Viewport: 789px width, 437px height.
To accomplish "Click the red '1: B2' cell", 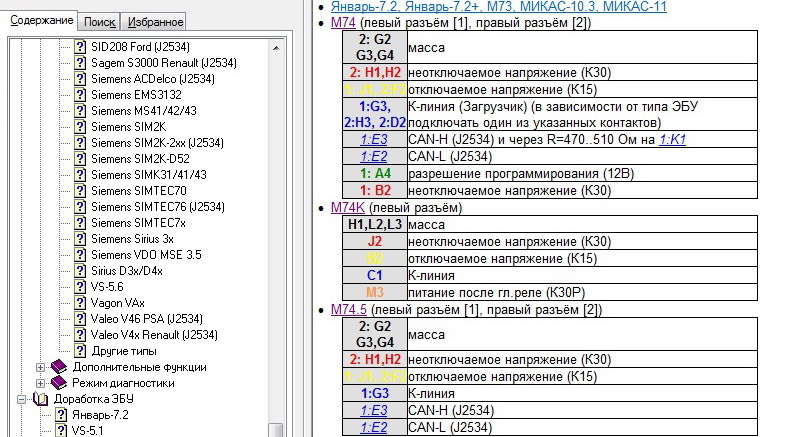I will pyautogui.click(x=375, y=191).
